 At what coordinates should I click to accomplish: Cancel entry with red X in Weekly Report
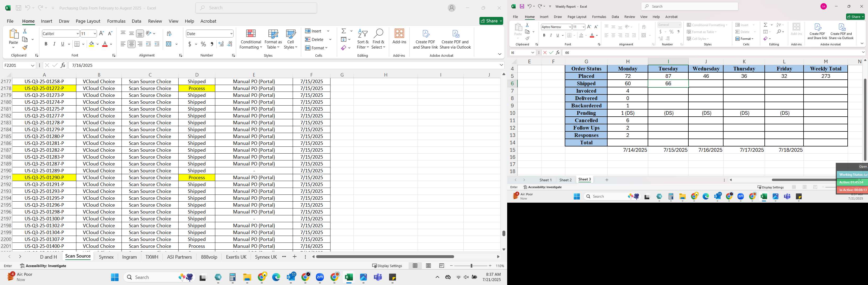(545, 53)
